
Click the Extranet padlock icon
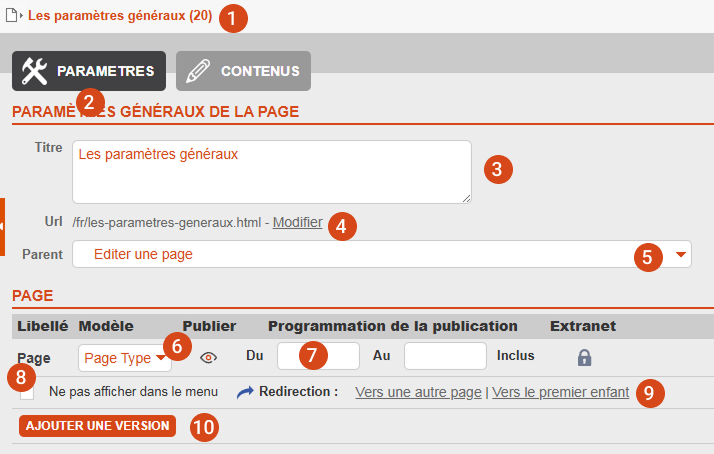pos(584,356)
